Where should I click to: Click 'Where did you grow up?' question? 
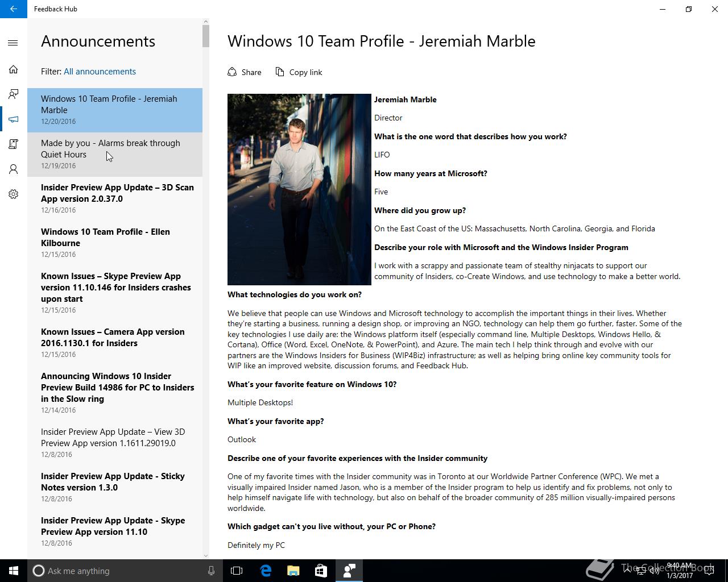click(420, 210)
